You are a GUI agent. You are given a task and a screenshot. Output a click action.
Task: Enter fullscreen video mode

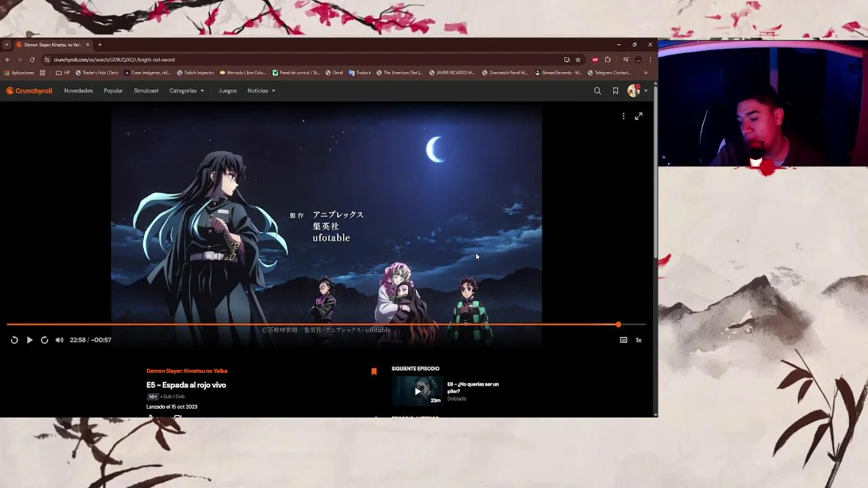638,117
